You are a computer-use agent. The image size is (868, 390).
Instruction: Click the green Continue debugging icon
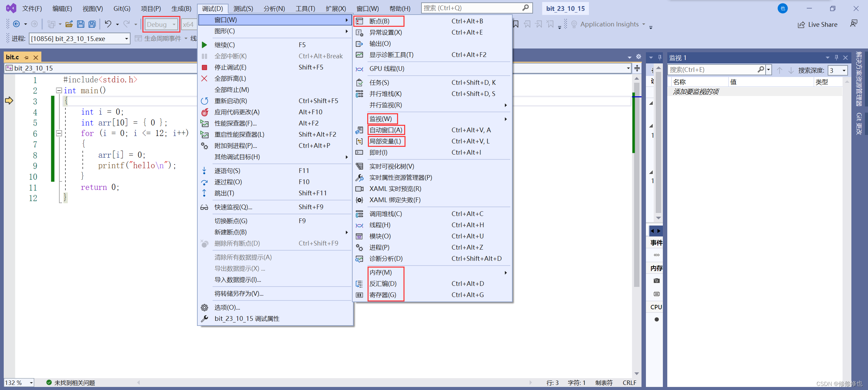pyautogui.click(x=204, y=45)
